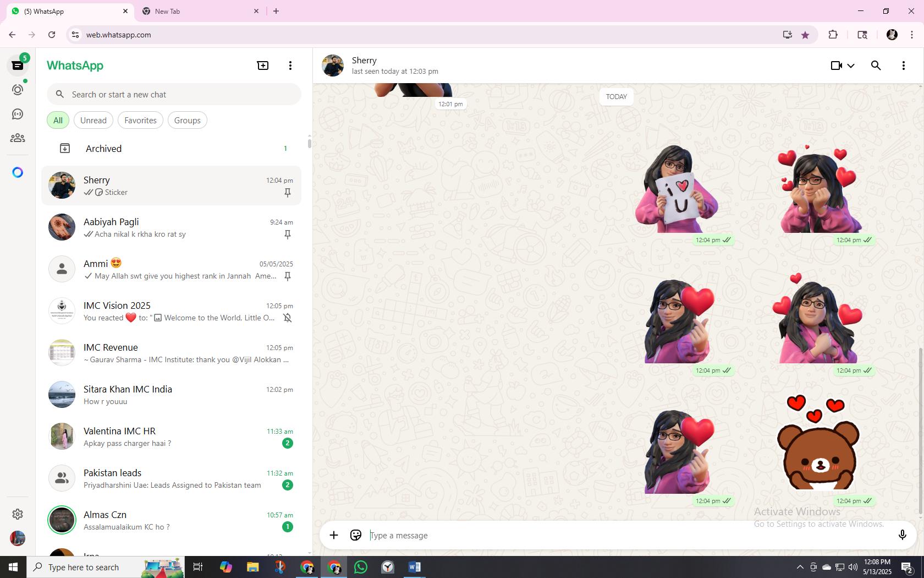Close the WhatsApp browser tab
The width and height of the screenshot is (924, 578).
[125, 11]
